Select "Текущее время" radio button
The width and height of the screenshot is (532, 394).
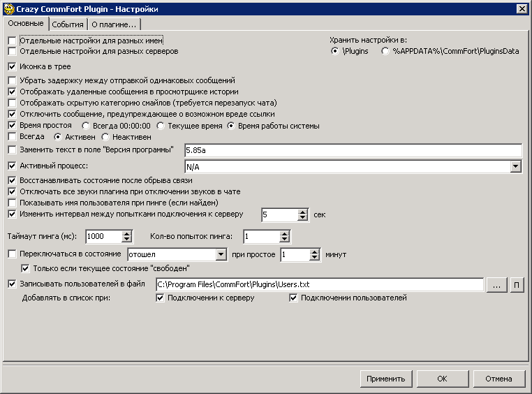(161, 126)
